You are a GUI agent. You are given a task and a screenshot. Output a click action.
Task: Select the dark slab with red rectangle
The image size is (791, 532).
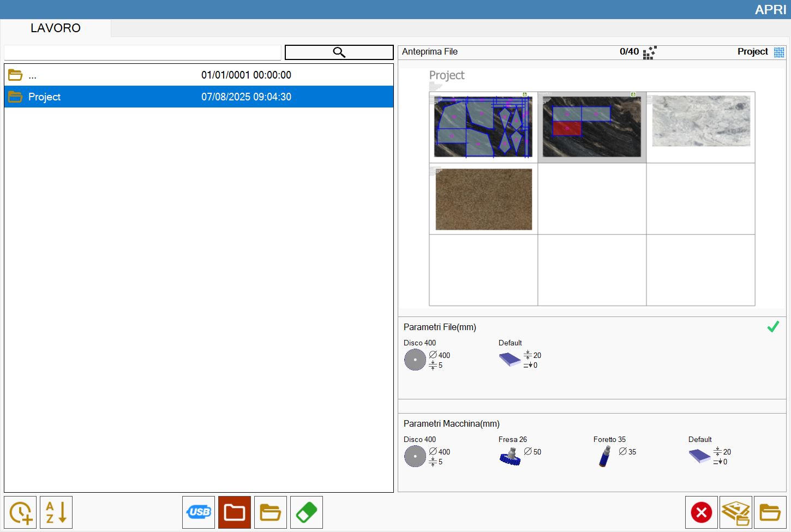[592, 127]
